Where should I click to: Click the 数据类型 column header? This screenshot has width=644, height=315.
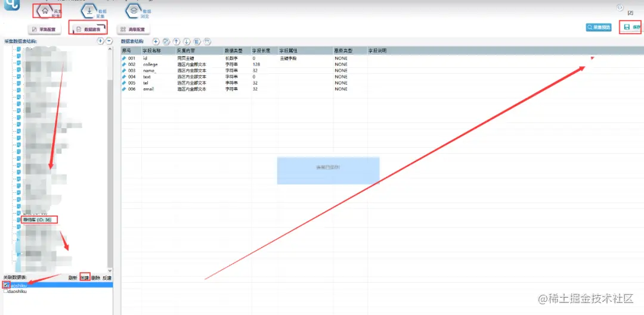tap(237, 51)
